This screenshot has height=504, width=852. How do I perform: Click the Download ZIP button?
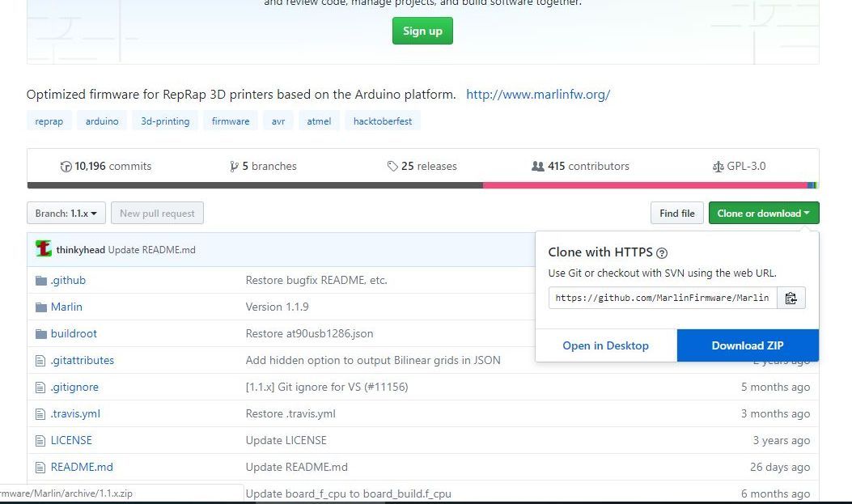[747, 345]
